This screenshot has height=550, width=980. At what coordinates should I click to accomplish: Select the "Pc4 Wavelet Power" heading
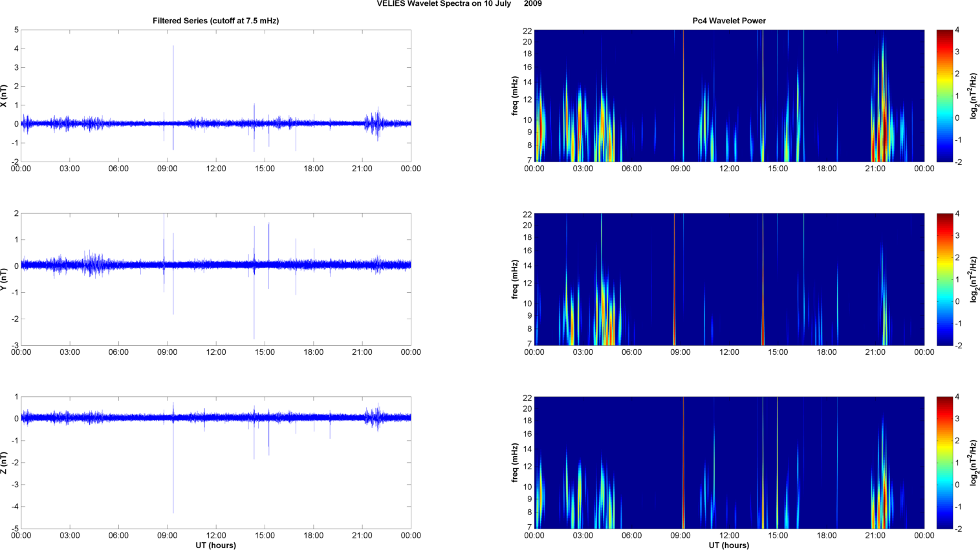(729, 21)
